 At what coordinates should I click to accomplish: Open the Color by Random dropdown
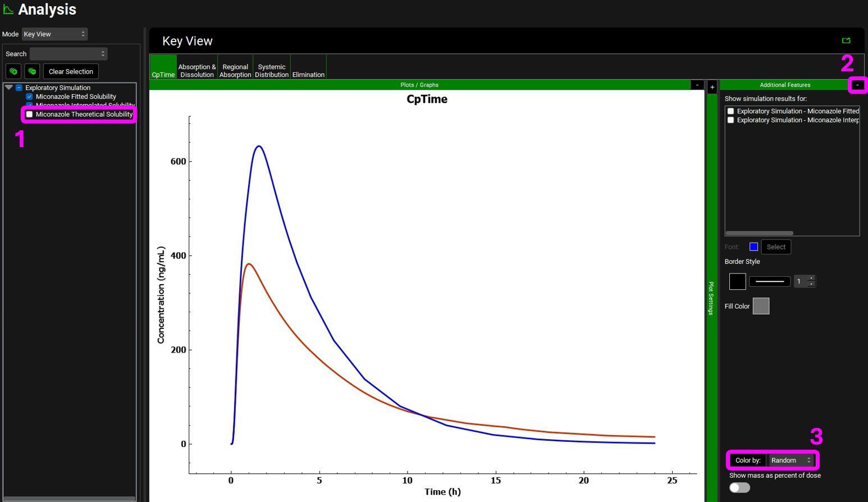[x=791, y=460]
